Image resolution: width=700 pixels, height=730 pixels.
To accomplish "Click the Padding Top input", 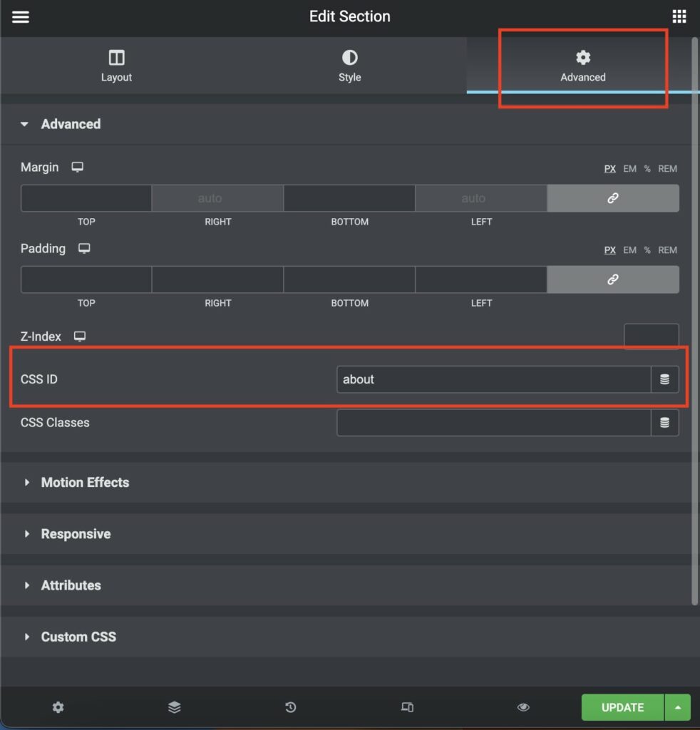I will tap(86, 279).
